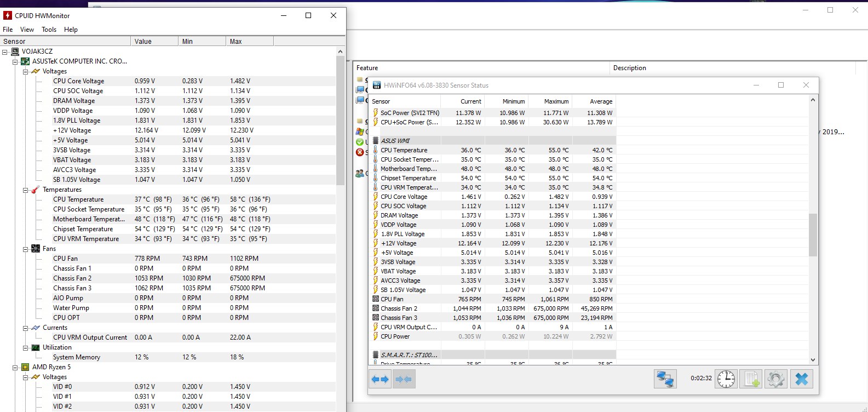Open HWiNFO remote network monitoring icon
The image size is (868, 412).
click(x=665, y=379)
